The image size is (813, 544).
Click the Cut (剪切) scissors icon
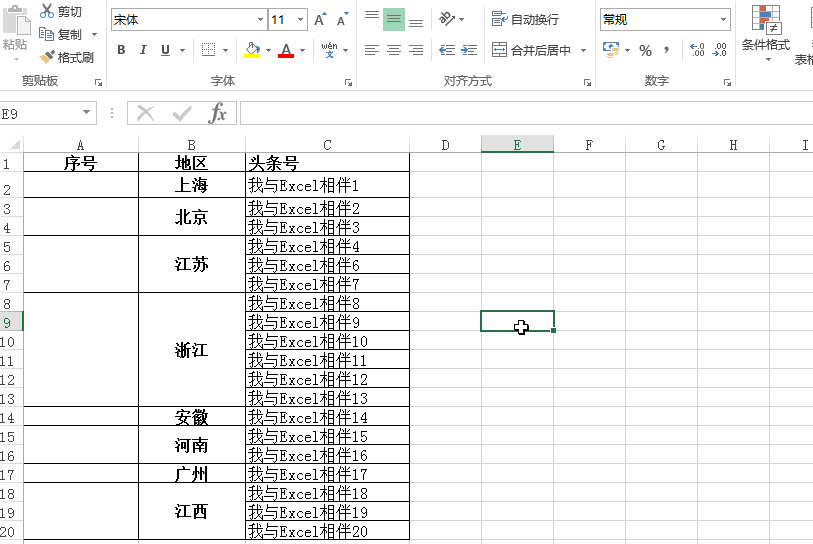tap(47, 10)
